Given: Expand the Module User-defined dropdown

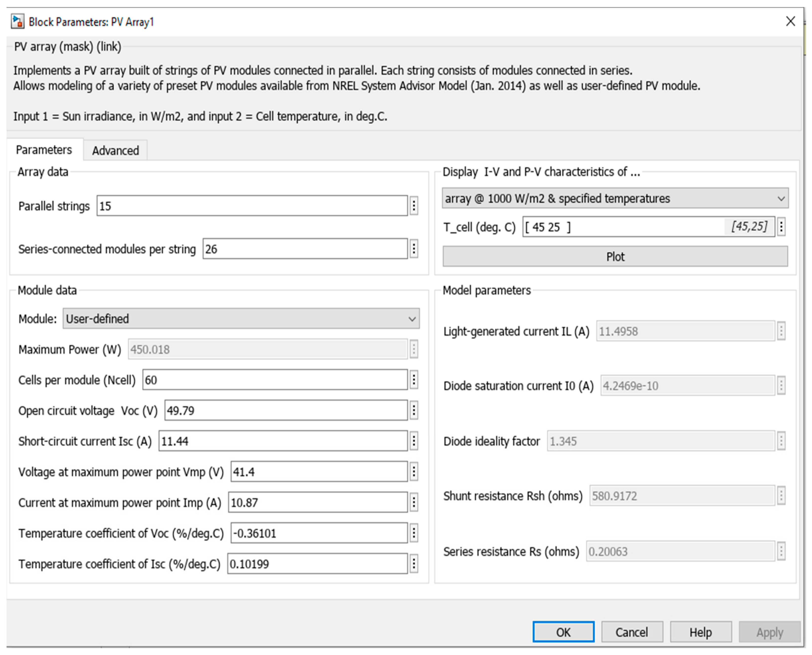Looking at the screenshot, I should pos(241,319).
